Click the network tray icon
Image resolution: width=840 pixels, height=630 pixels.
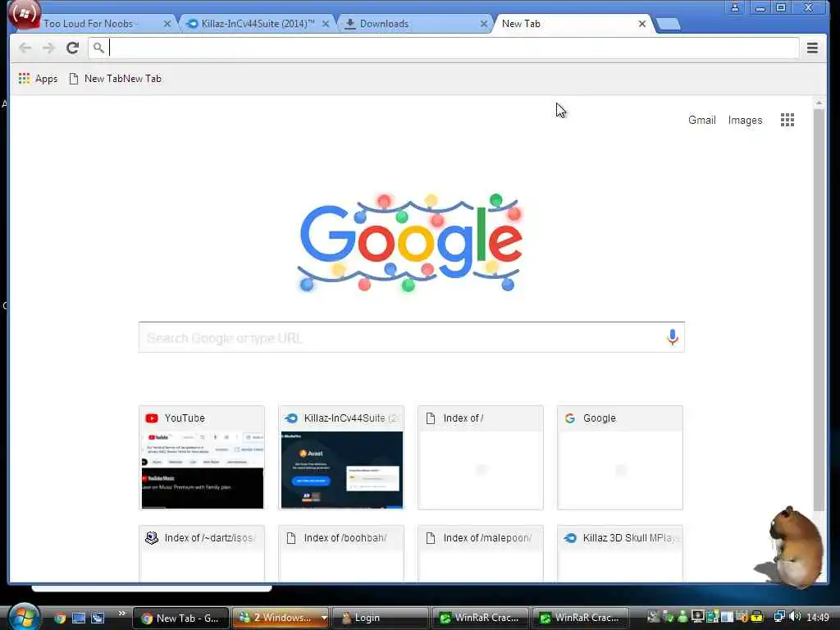coord(779,617)
